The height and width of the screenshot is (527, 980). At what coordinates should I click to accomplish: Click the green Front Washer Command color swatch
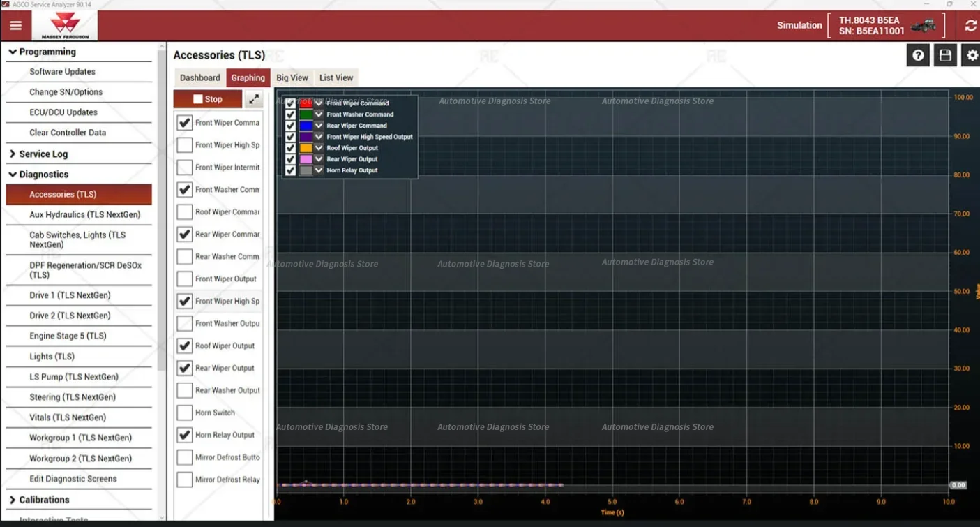tap(306, 114)
